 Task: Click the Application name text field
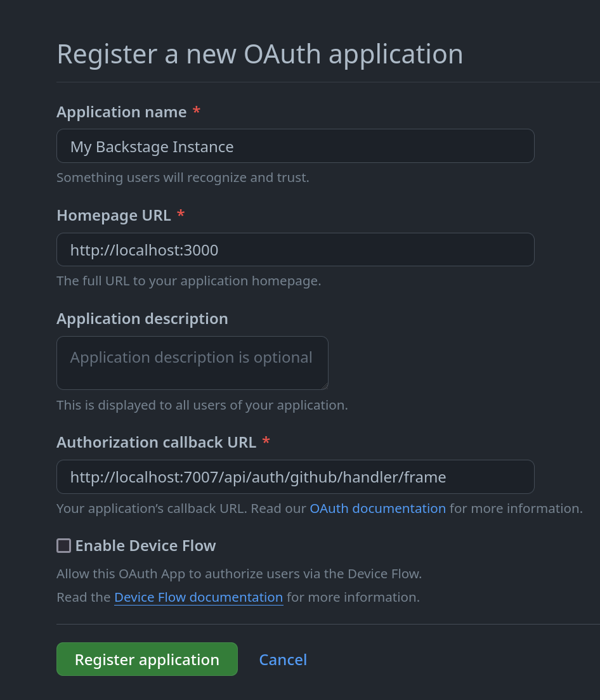pyautogui.click(x=295, y=146)
